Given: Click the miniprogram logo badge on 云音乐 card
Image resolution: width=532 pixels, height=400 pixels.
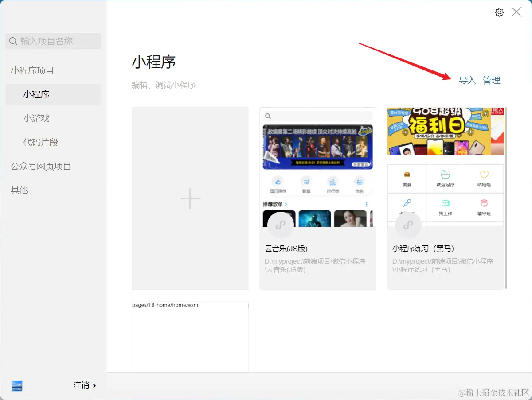Looking at the screenshot, I should point(280,225).
